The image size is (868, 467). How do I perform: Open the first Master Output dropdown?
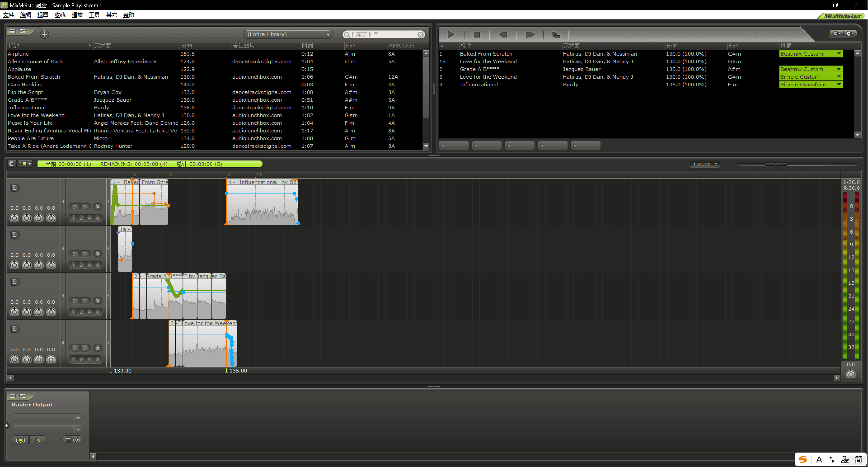coord(47,418)
